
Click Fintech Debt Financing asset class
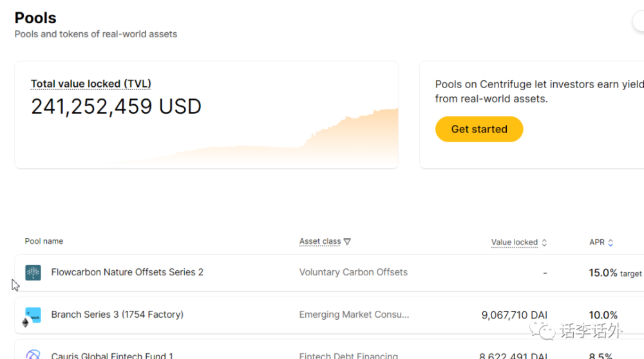(348, 355)
